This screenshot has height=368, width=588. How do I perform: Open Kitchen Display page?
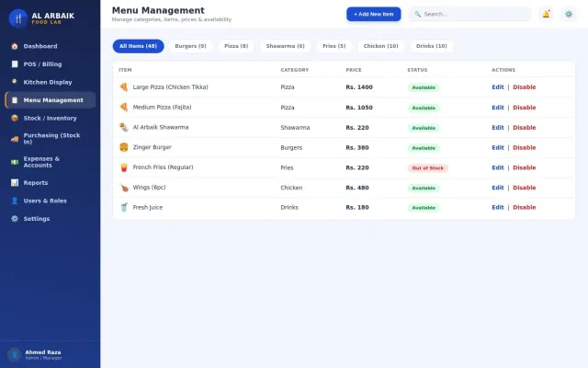pos(50,82)
